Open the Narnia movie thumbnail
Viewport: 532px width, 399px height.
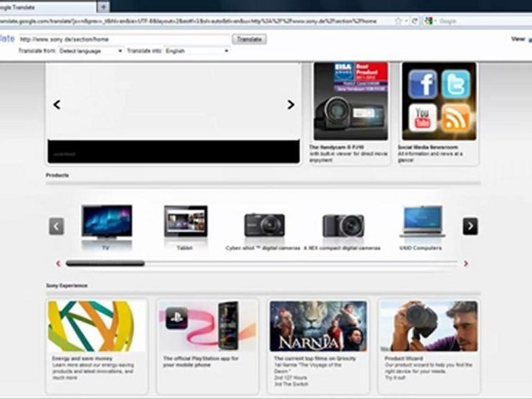pyautogui.click(x=318, y=326)
